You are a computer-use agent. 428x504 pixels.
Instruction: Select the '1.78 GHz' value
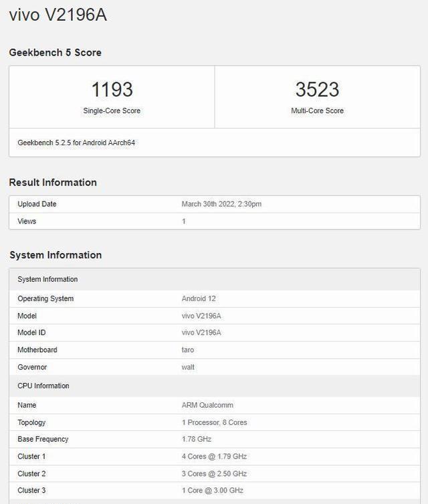point(197,439)
